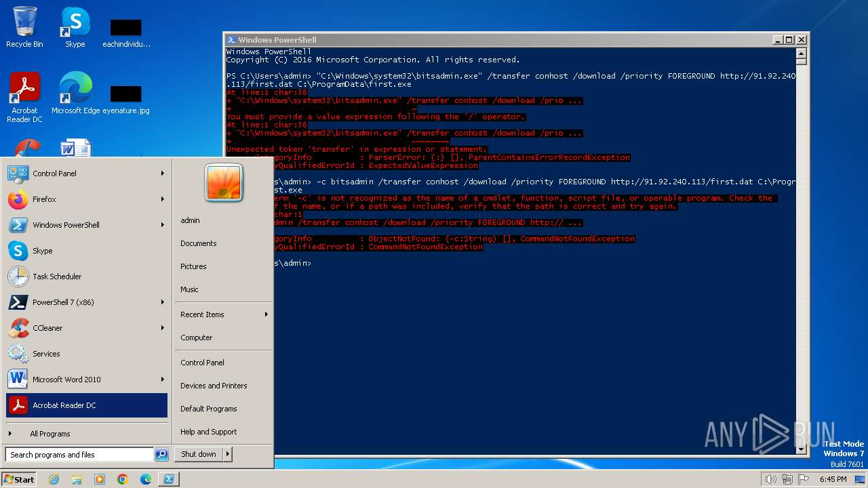The height and width of the screenshot is (488, 868).
Task: Click the taskbar clock showing 6:45 PM
Action: (x=833, y=479)
